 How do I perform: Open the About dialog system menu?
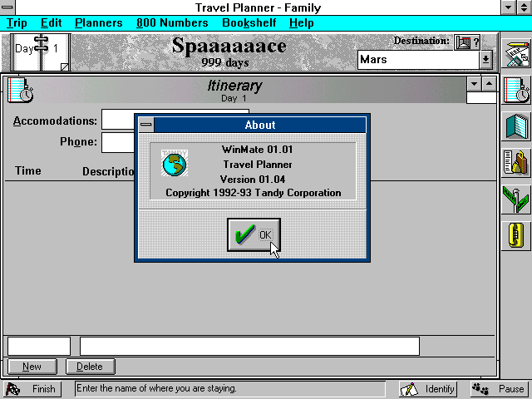[146, 125]
